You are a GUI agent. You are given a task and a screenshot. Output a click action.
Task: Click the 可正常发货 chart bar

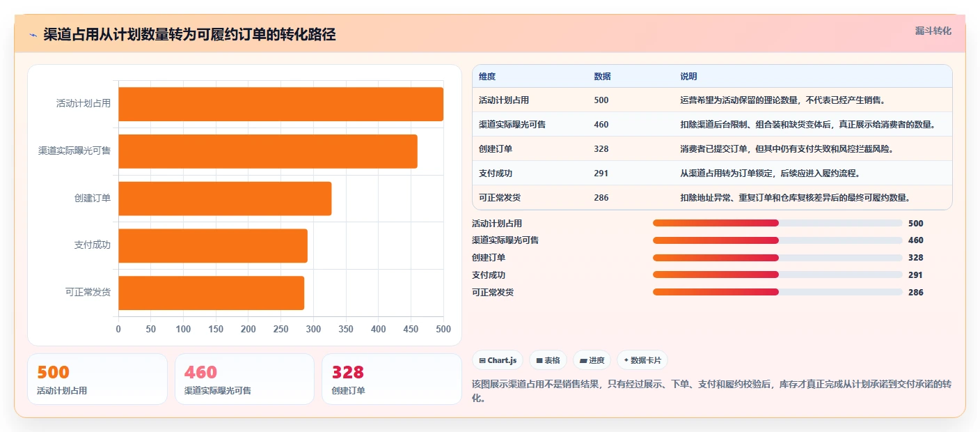coord(211,293)
